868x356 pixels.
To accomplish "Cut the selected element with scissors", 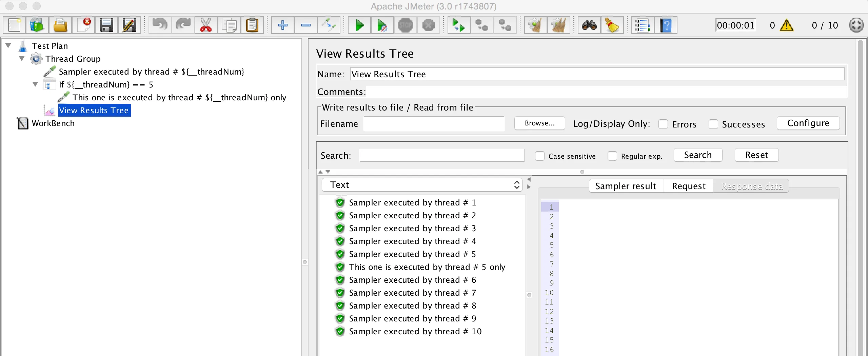I will click(x=206, y=25).
